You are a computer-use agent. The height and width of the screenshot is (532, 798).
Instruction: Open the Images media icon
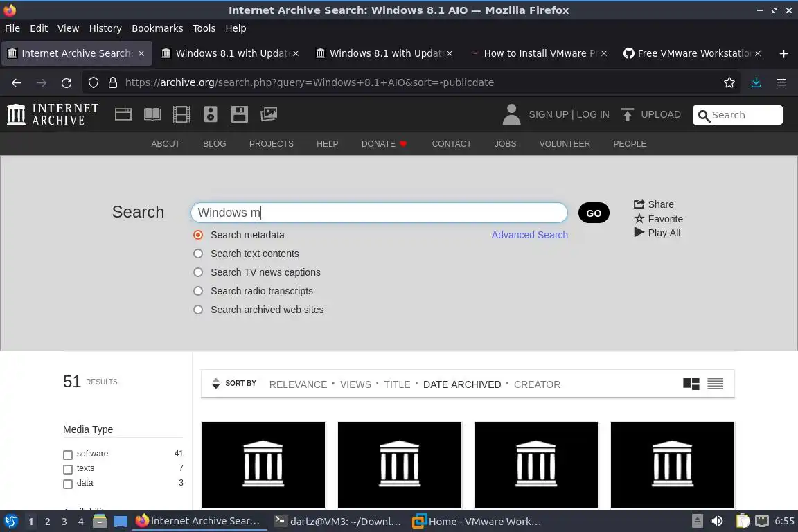[x=269, y=114]
